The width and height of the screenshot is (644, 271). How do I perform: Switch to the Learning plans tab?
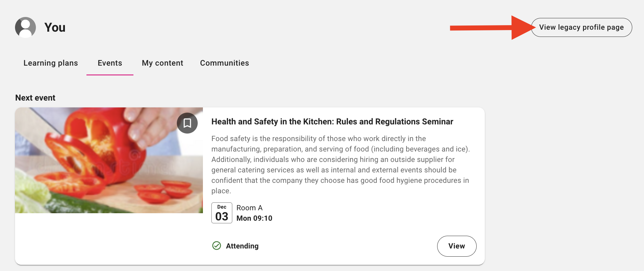coord(51,63)
